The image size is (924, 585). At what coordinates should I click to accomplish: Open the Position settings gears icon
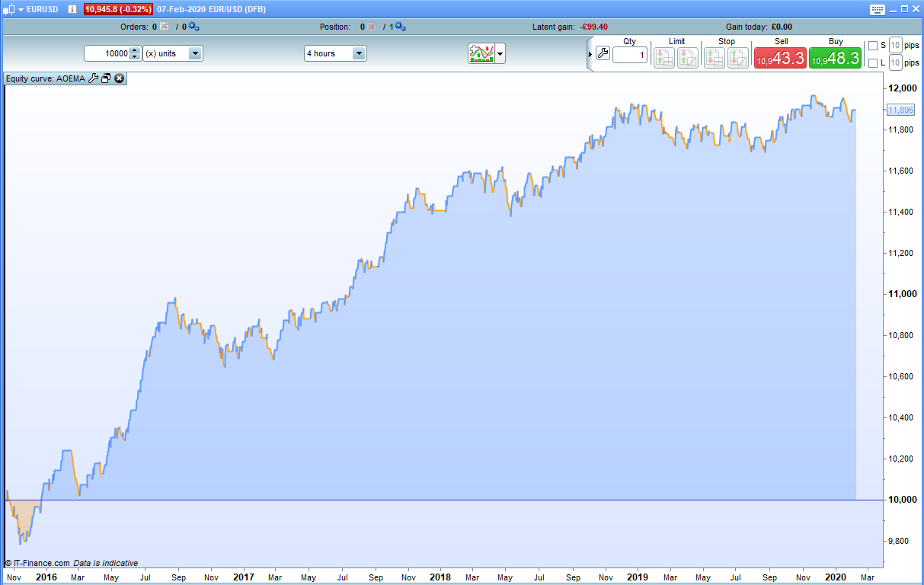point(400,27)
